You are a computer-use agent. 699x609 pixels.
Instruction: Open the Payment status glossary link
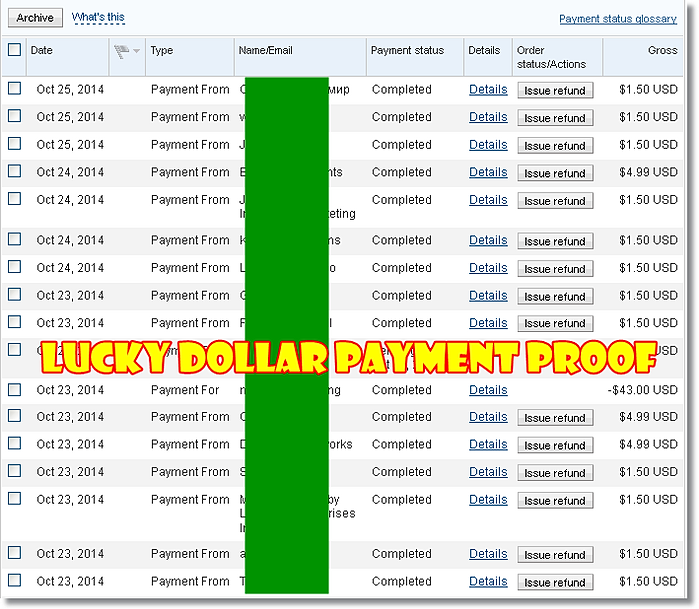(618, 19)
